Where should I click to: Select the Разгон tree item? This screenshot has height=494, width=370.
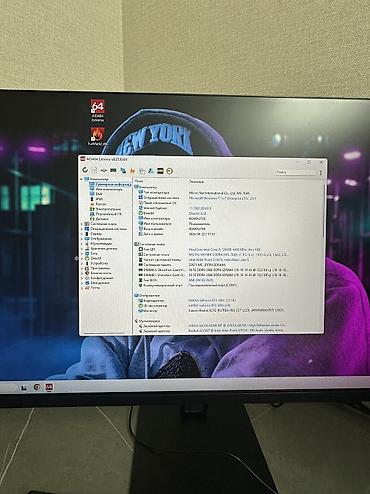point(98,204)
